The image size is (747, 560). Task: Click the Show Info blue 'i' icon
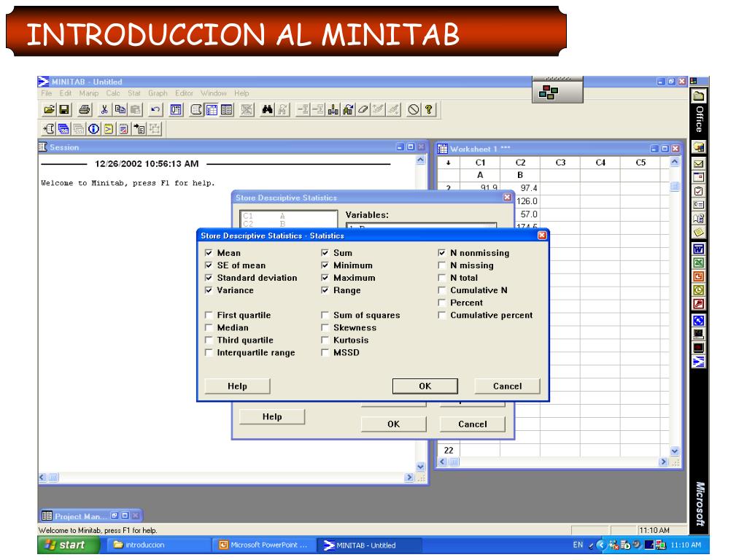point(94,128)
